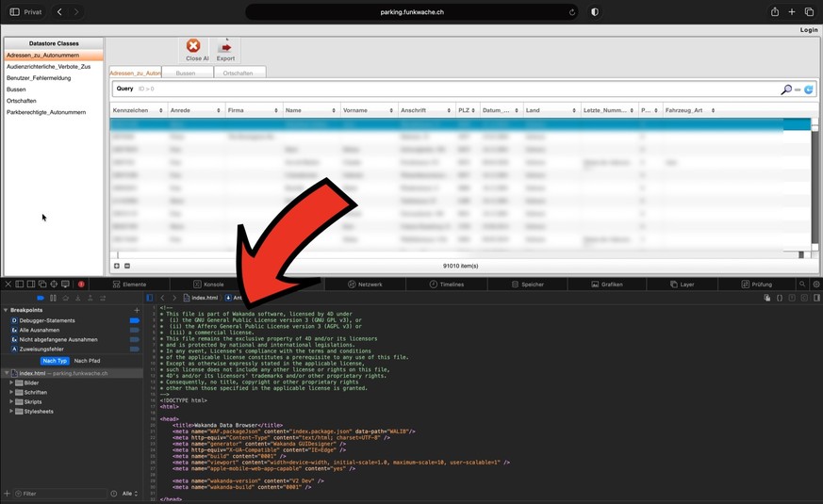Toggle the Alle Ausnahmen breakpoint
The height and width of the screenshot is (504, 823).
tap(135, 330)
